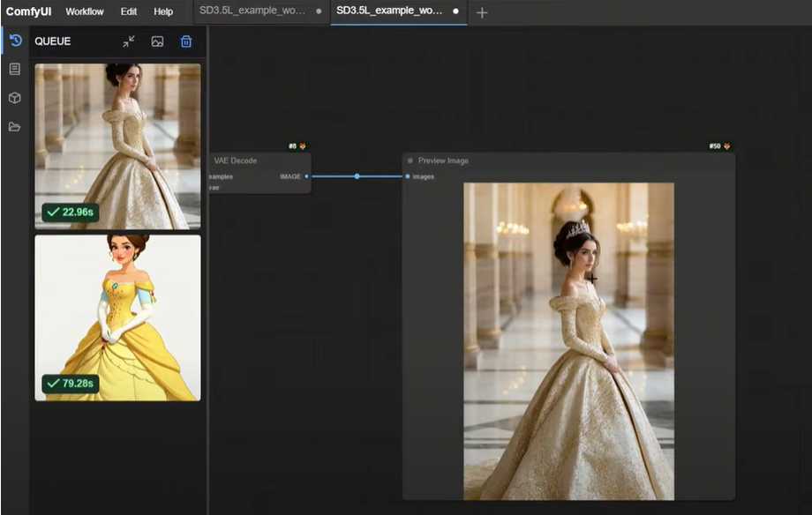Clear the queue with trash icon
This screenshot has width=812, height=515.
tap(186, 41)
